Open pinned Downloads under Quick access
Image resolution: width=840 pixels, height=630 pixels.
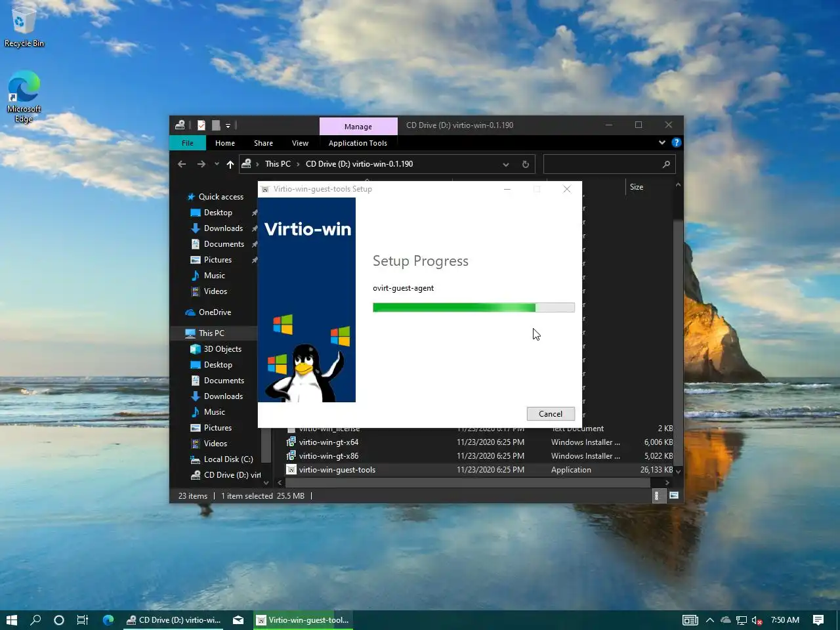[x=223, y=228]
